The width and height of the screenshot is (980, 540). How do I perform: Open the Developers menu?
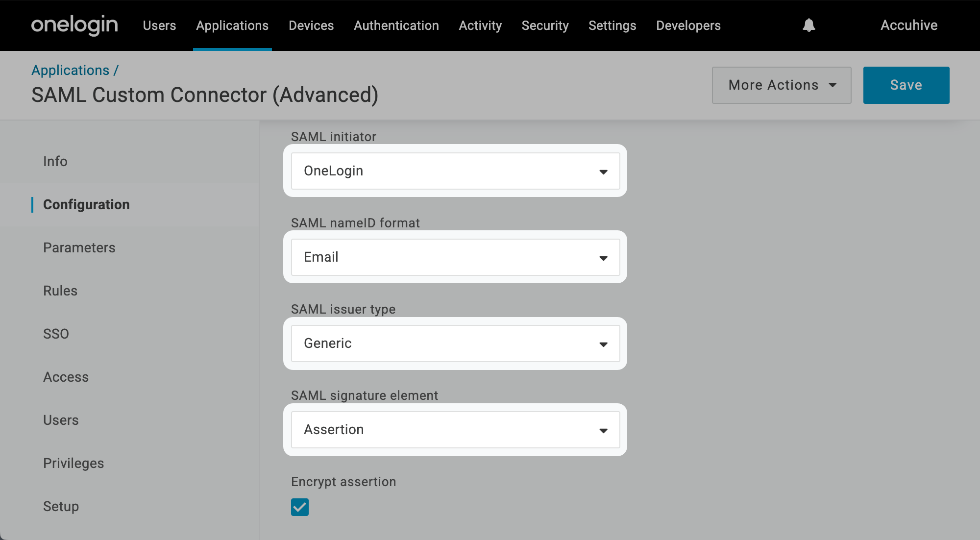(688, 25)
